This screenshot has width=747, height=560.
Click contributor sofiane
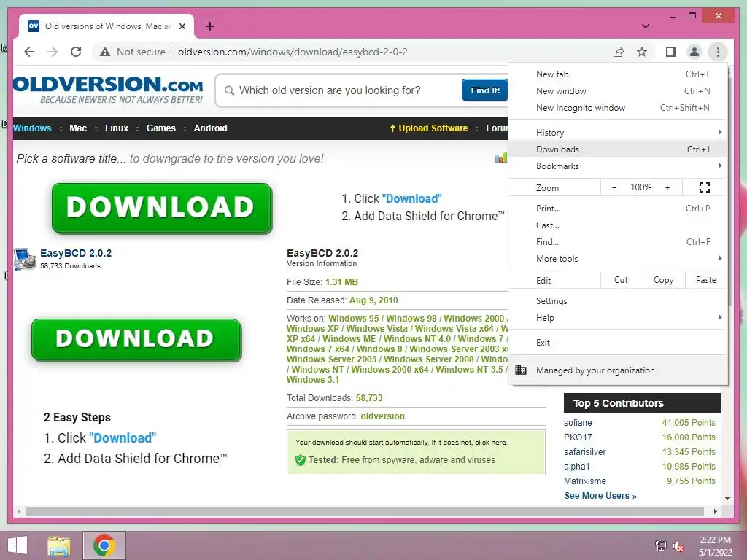click(578, 423)
